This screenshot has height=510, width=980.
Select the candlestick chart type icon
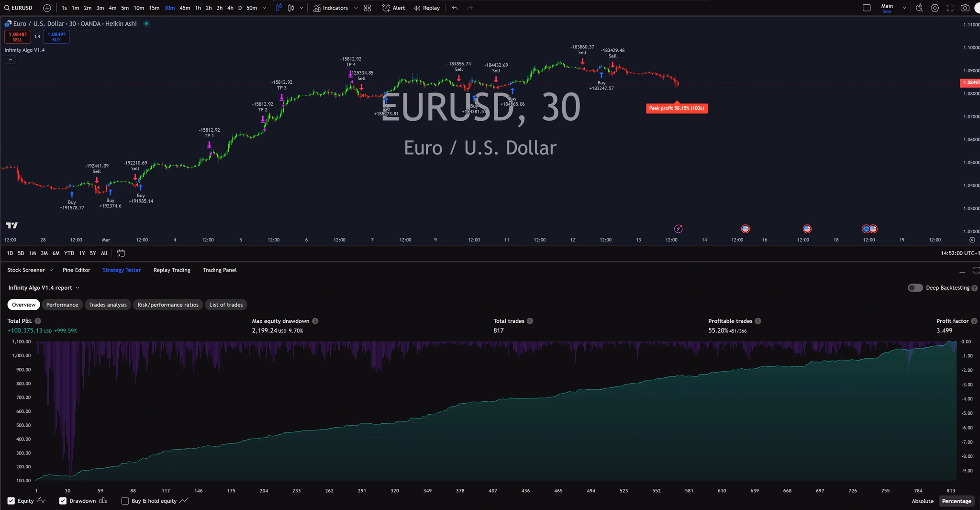(290, 8)
